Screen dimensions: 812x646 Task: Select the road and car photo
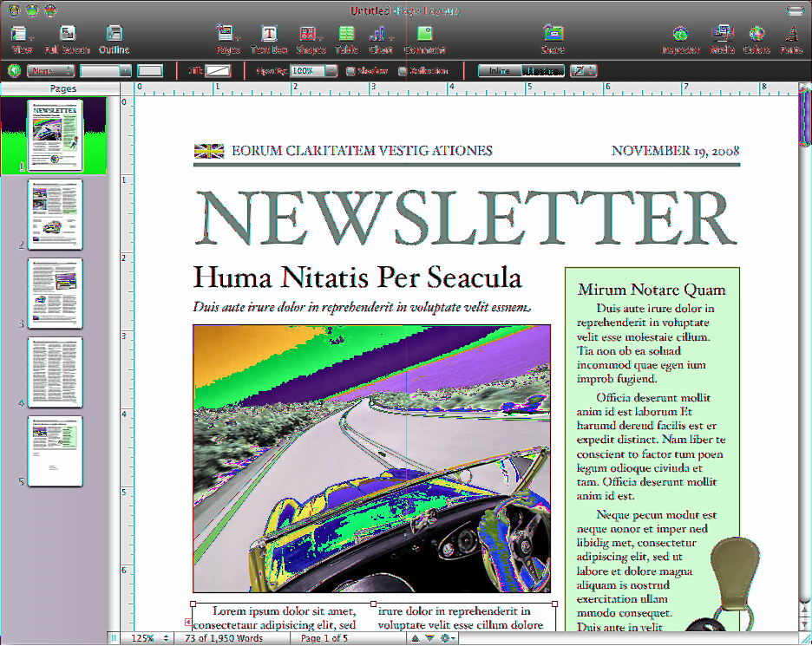click(372, 459)
